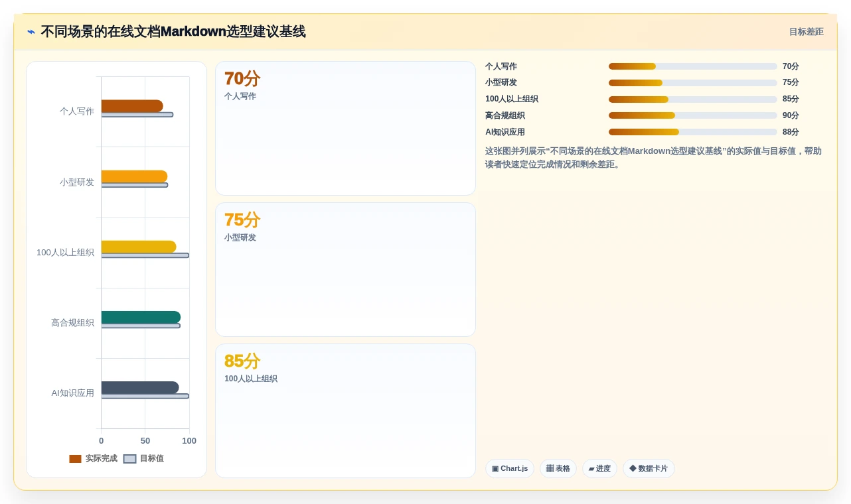This screenshot has height=504, width=851.
Task: Click the 85分 value in progress list
Action: pyautogui.click(x=791, y=99)
